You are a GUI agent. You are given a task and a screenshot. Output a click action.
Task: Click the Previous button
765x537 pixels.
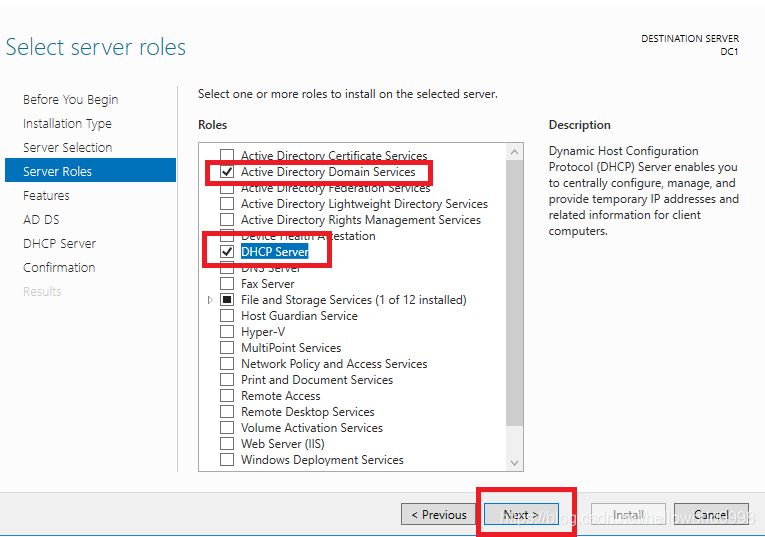tap(438, 515)
